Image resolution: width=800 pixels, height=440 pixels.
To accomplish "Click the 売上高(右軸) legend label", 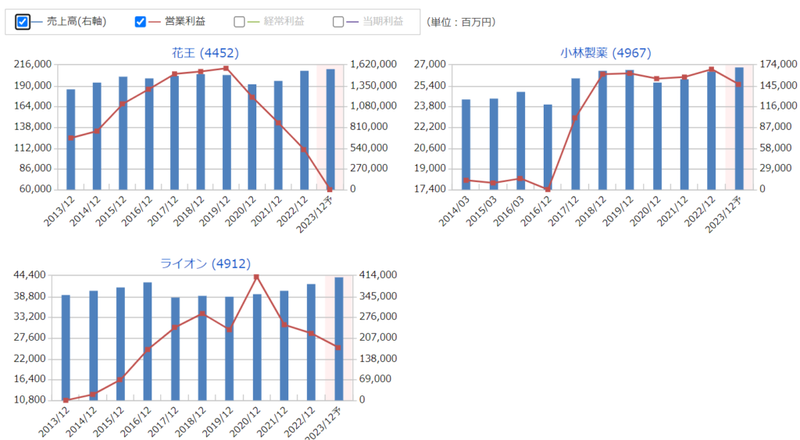I will [x=77, y=21].
